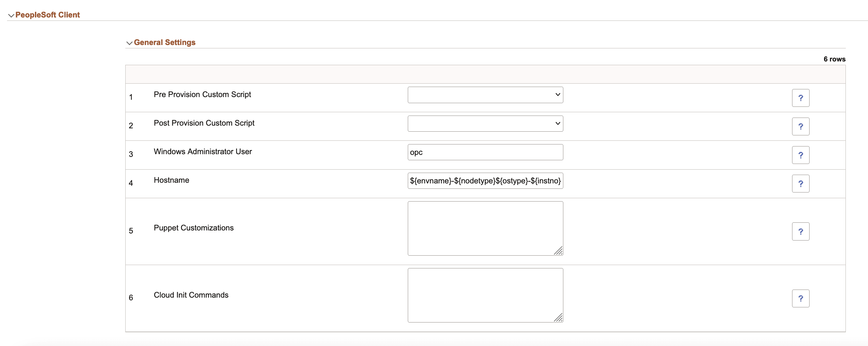Image resolution: width=868 pixels, height=346 pixels.
Task: Click the Puppet Customizations resize handle
Action: pyautogui.click(x=559, y=251)
